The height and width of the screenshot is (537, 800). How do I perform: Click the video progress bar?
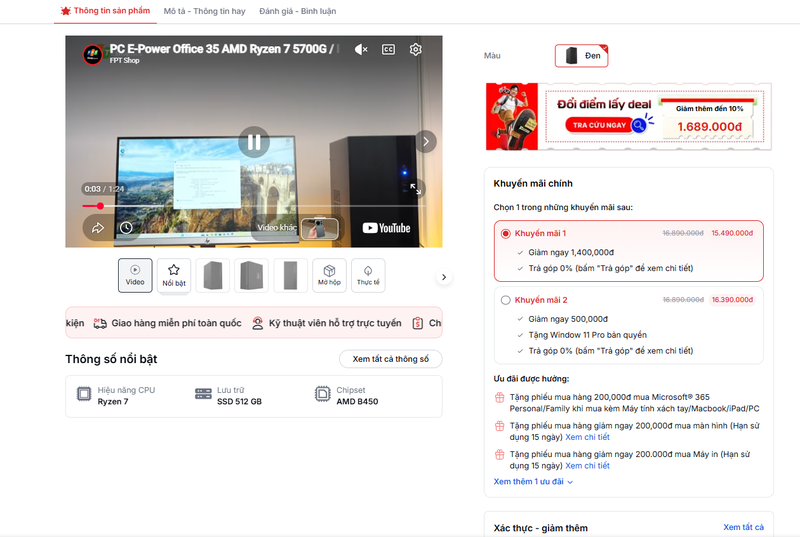click(x=254, y=206)
